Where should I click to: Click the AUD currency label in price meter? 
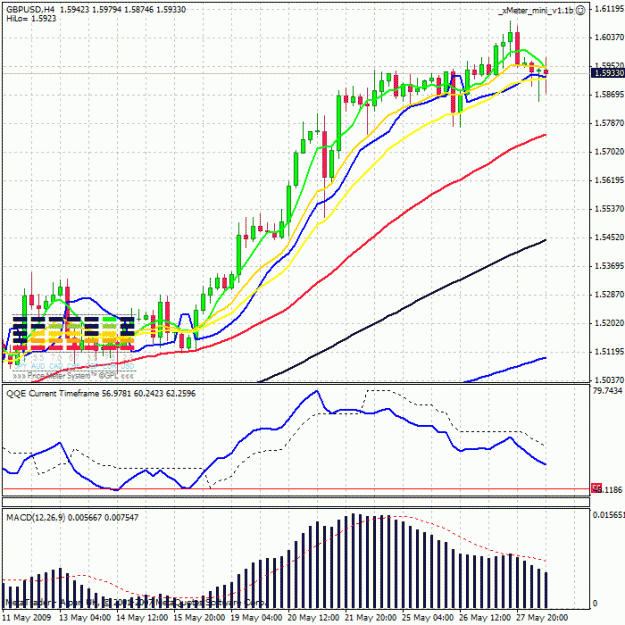(x=38, y=366)
